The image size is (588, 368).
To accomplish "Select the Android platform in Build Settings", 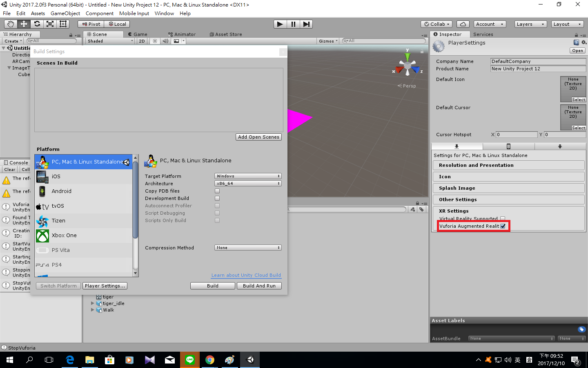I will pyautogui.click(x=62, y=191).
